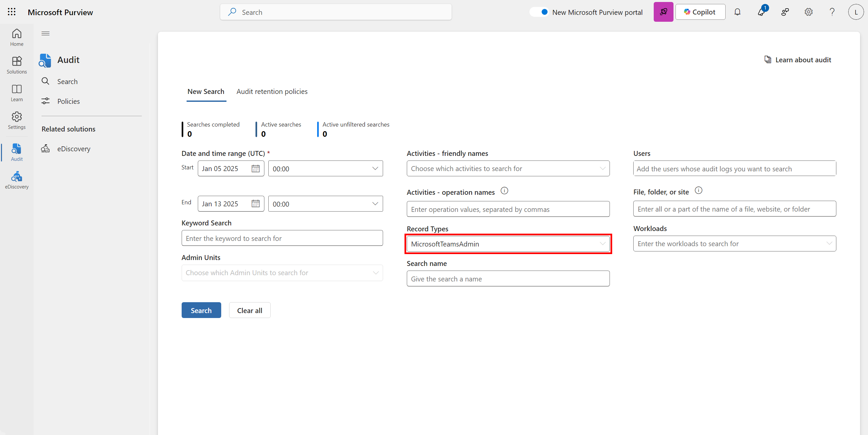Screen dimensions: 868x435
Task: Open the app launcher waffle icon
Action: pyautogui.click(x=12, y=12)
